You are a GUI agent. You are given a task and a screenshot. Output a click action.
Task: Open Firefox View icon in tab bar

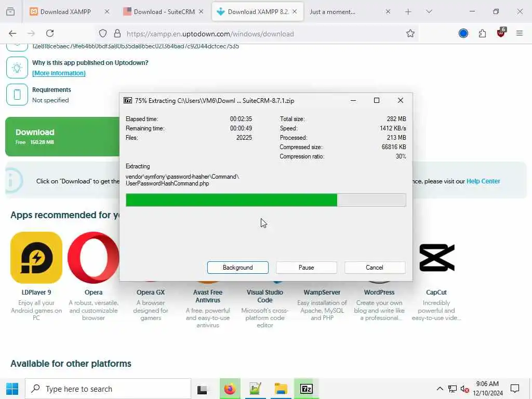[10, 11]
